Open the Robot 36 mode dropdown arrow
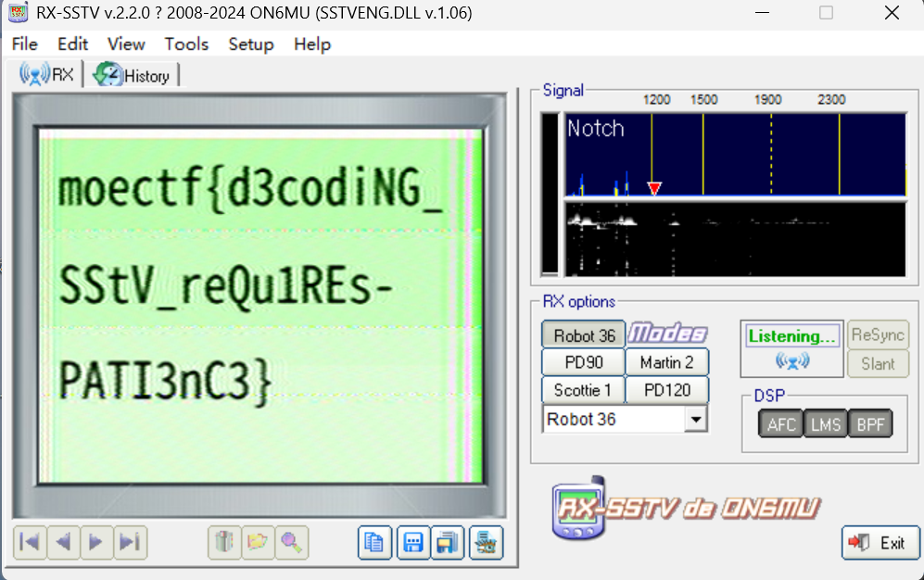Image resolution: width=924 pixels, height=580 pixels. 696,419
